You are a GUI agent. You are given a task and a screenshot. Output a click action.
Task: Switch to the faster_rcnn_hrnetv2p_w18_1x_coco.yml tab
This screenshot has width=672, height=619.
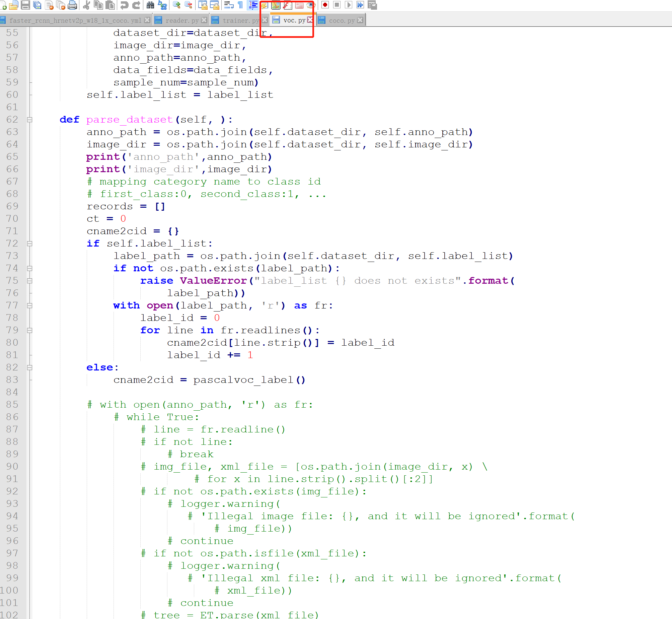point(75,20)
